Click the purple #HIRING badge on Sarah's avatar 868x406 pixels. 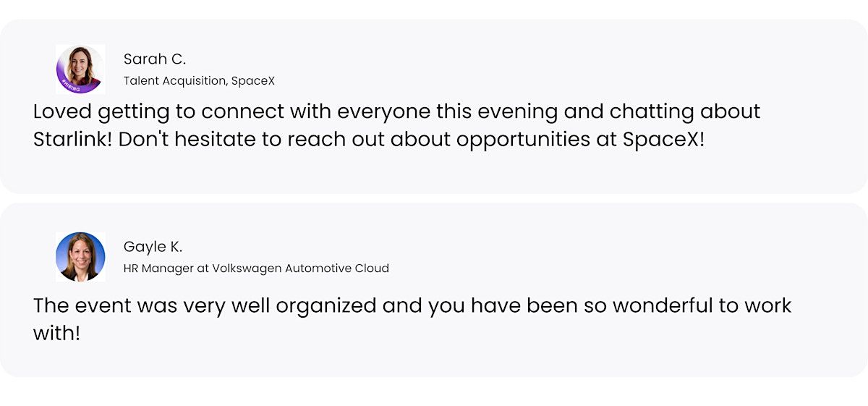tap(72, 85)
